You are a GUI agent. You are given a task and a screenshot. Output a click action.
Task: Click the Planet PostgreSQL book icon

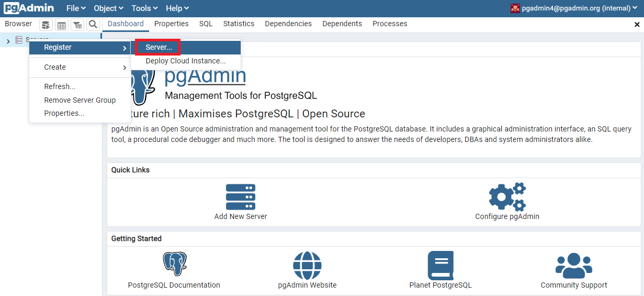(x=440, y=266)
